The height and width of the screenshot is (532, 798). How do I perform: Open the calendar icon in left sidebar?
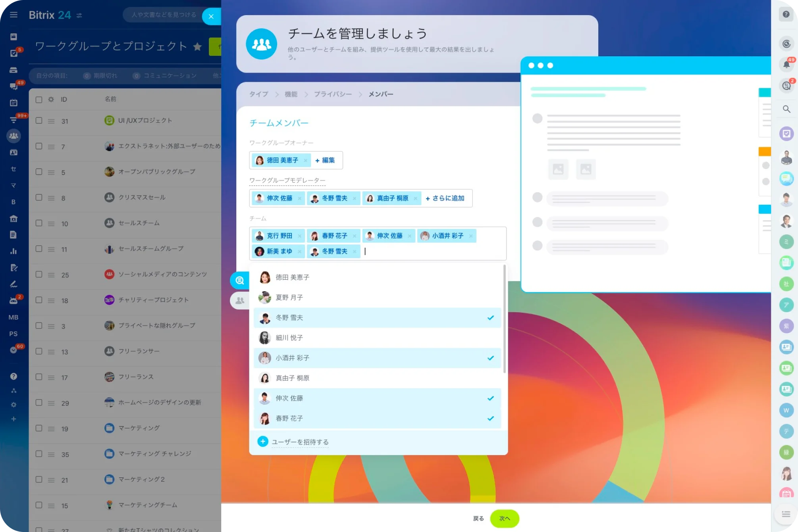tap(13, 103)
